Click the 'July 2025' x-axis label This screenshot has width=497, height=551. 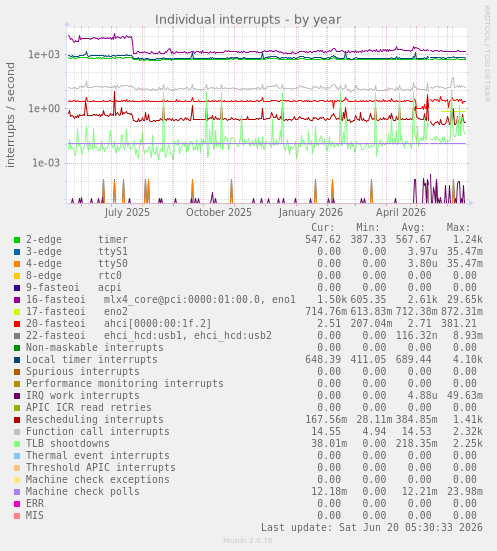pos(127,212)
